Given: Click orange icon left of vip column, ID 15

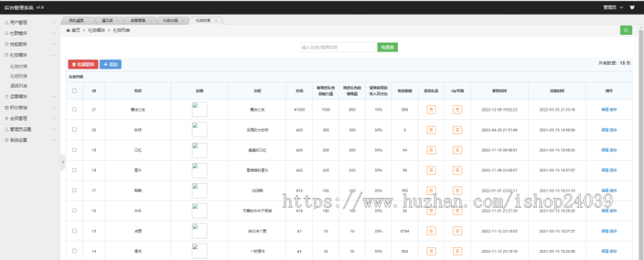Looking at the screenshot, I should pos(431,231).
